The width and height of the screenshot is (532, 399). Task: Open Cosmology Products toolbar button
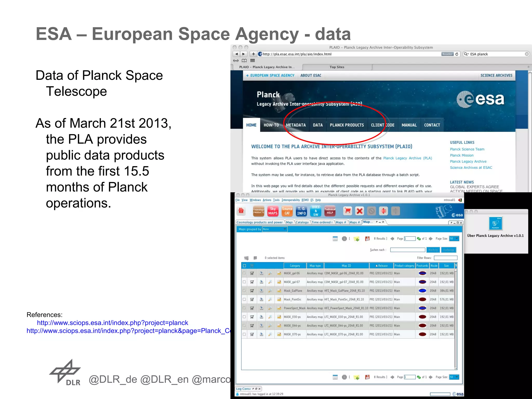[259, 211]
